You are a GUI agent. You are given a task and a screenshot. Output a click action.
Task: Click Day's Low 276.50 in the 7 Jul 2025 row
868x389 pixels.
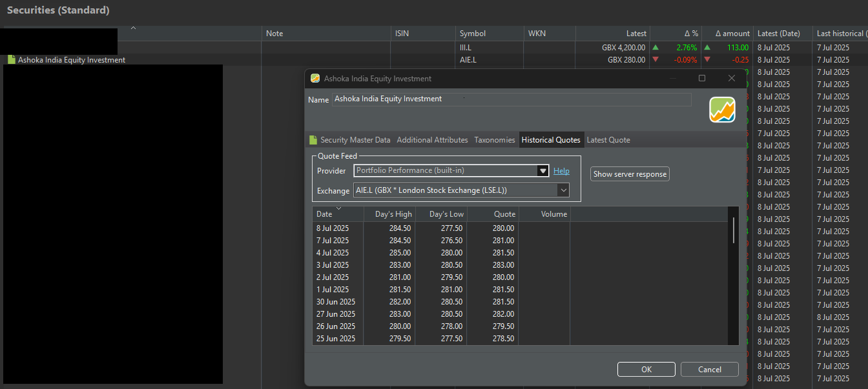(x=451, y=241)
